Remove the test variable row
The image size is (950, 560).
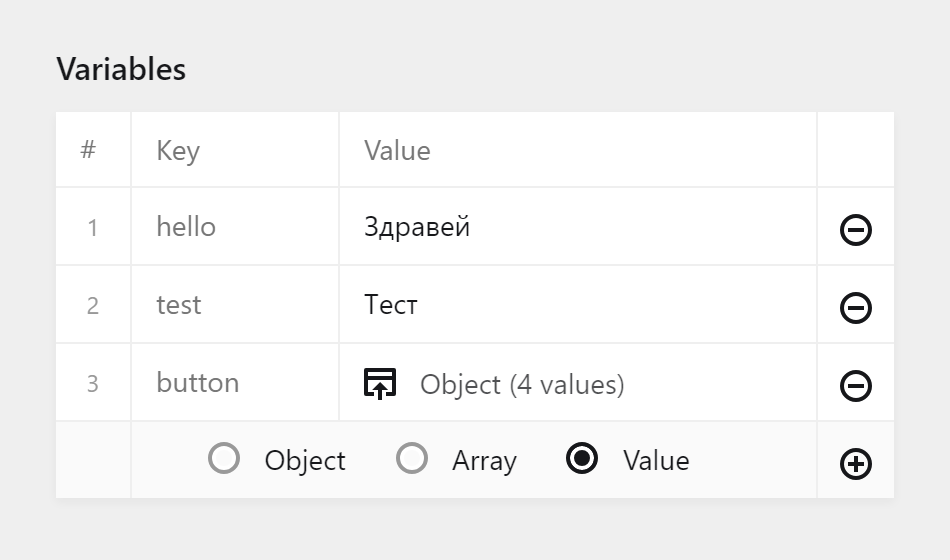click(x=855, y=308)
